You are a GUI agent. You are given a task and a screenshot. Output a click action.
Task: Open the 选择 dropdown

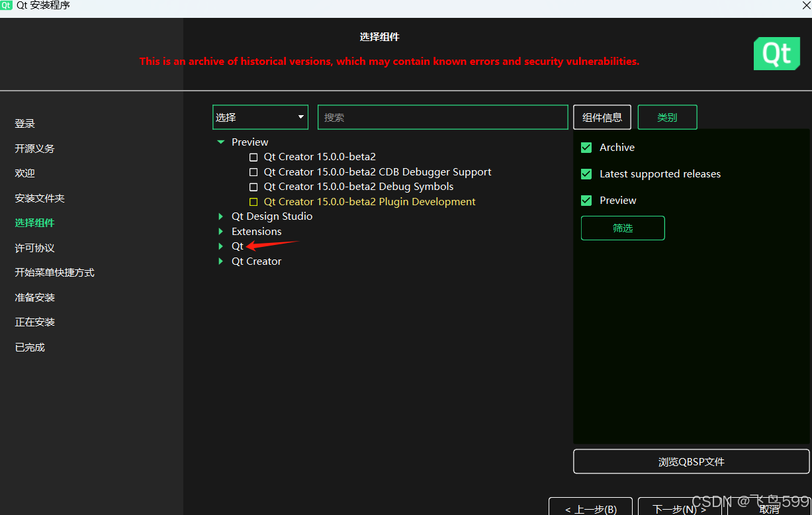(x=260, y=117)
